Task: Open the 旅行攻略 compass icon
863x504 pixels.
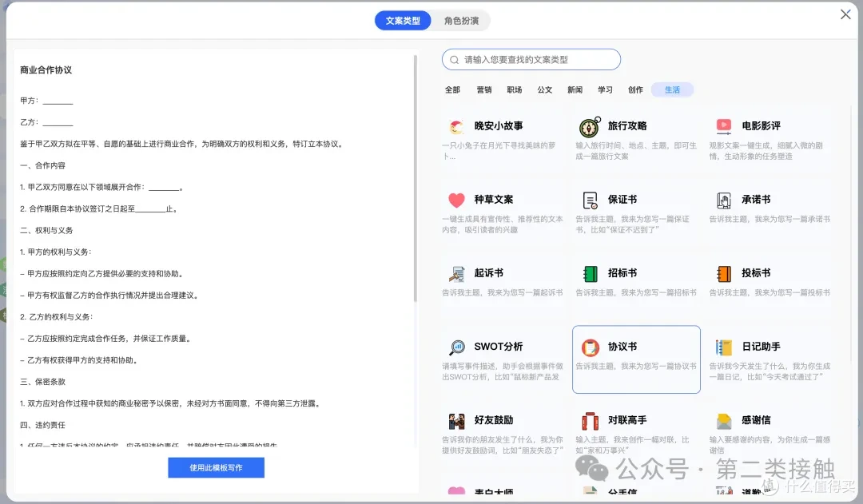Action: click(590, 126)
